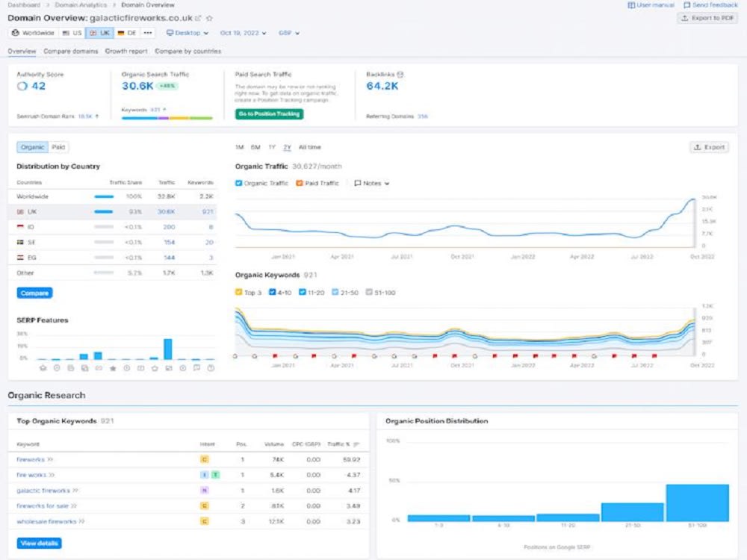Open the Oct 19, 2022 date dropdown
747x560 pixels.
tap(243, 33)
